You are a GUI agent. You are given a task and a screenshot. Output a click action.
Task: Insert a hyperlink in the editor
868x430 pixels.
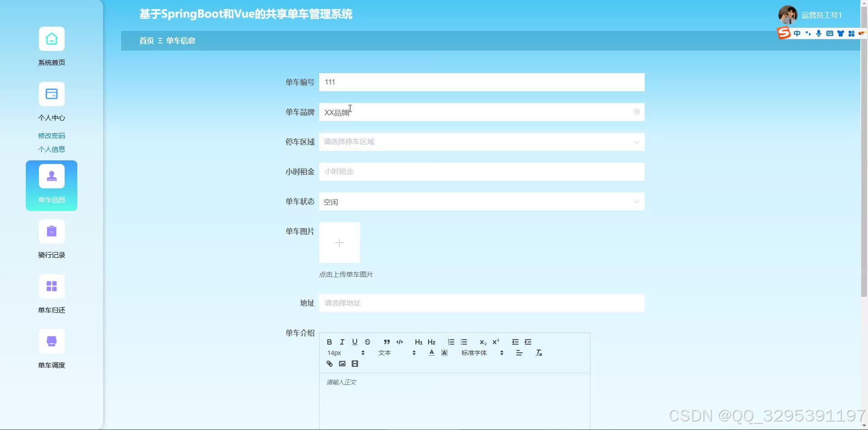coord(330,364)
